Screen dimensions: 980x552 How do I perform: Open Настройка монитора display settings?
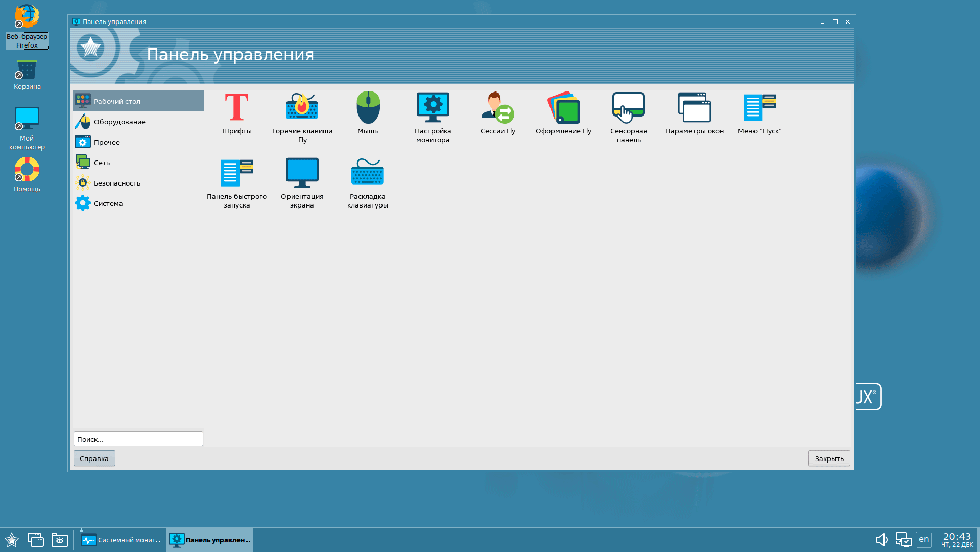[x=433, y=118]
